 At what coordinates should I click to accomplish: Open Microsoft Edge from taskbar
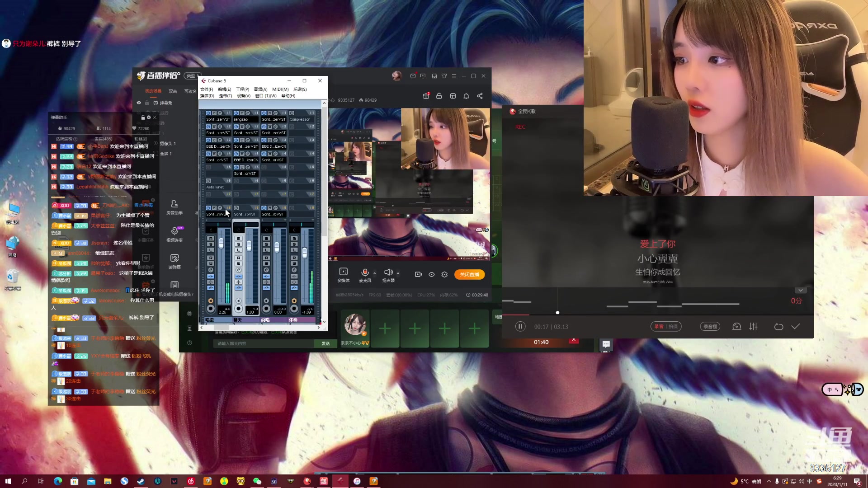click(x=58, y=481)
